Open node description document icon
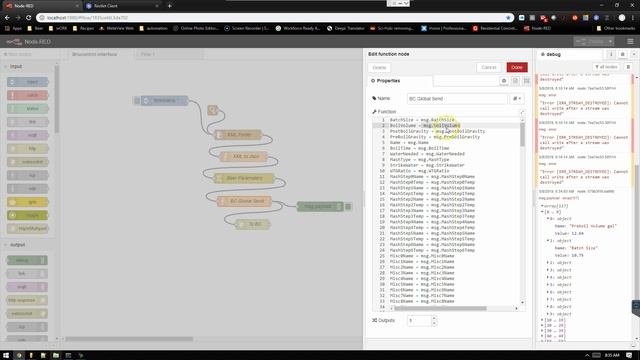 (x=515, y=81)
